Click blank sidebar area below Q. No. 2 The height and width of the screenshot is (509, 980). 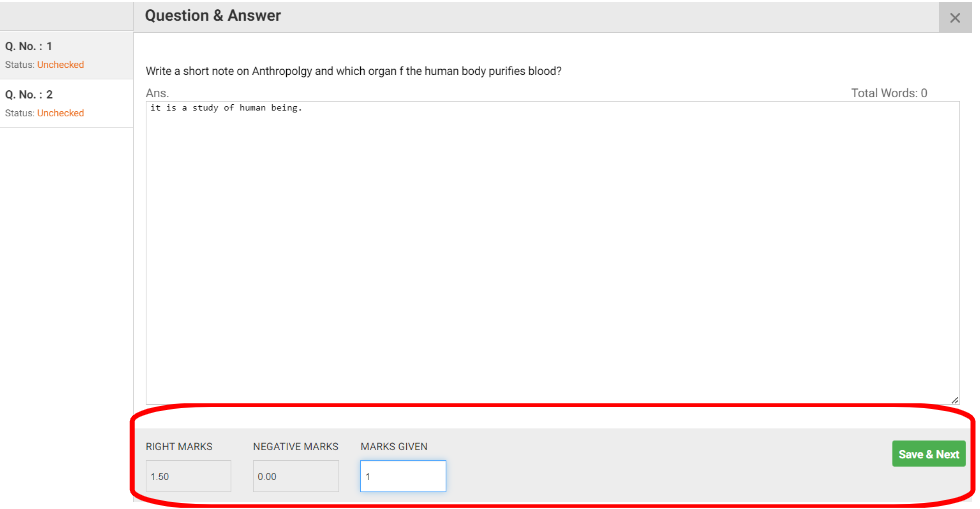coord(66,300)
